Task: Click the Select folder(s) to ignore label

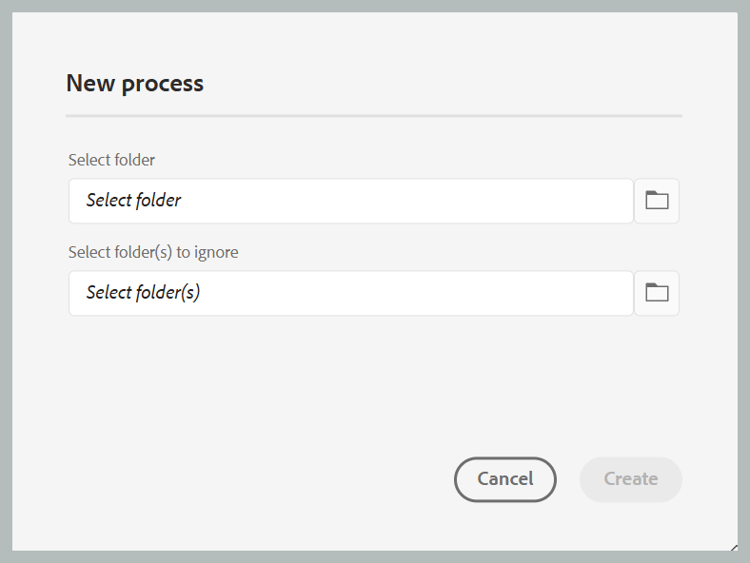Action: 153,252
